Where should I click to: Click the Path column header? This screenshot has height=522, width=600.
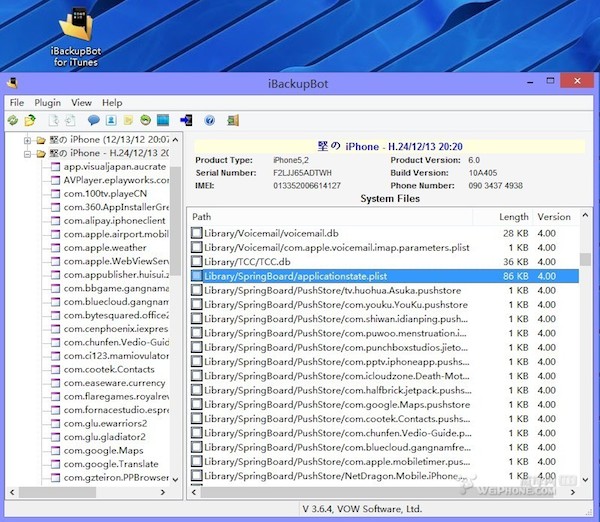(202, 216)
